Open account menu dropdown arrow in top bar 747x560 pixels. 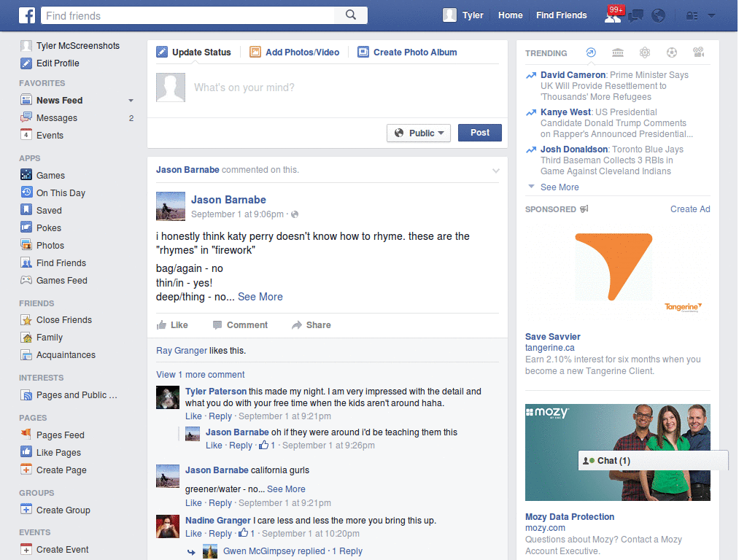(711, 16)
